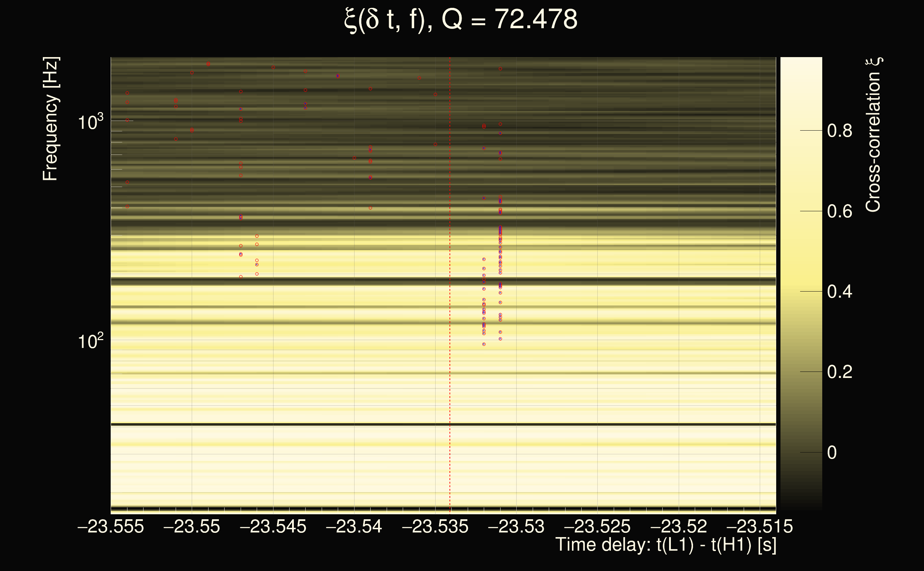Viewport: 924px width, 571px height.
Task: Click the x-axis tick label -23.515
Action: (x=760, y=527)
